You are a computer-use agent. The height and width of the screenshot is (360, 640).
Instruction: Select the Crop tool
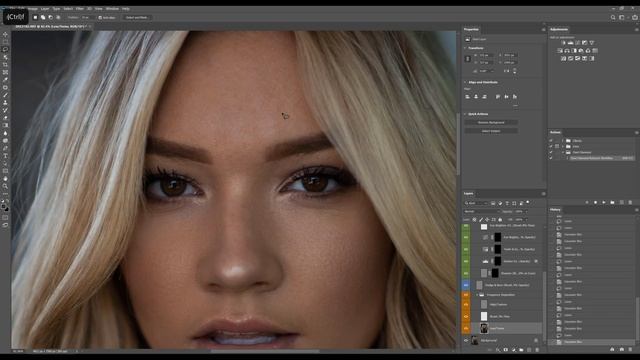(5, 64)
